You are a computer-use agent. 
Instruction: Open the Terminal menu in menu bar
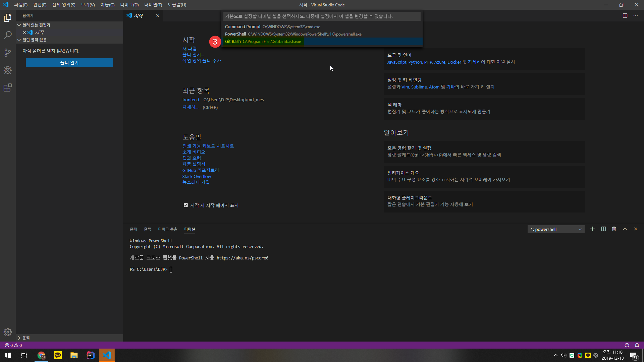pos(153,5)
